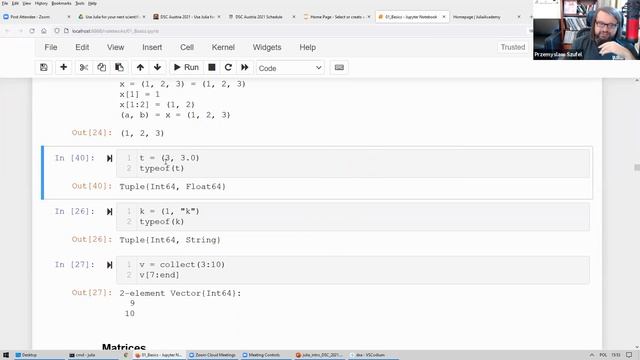Screen dimensions: 640x360
Task: Reload the page with the browser refresh icon
Action: coord(32,31)
